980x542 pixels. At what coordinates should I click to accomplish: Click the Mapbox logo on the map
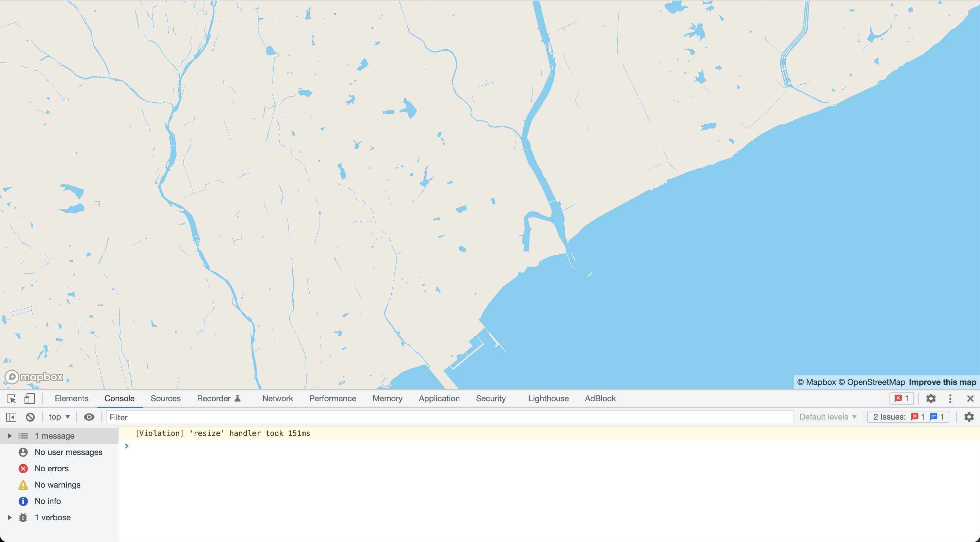[x=34, y=377]
